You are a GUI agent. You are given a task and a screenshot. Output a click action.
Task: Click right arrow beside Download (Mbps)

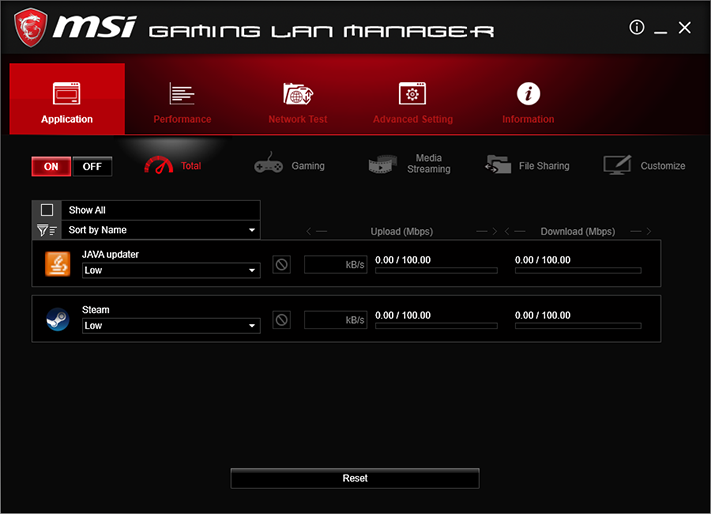pyautogui.click(x=641, y=231)
